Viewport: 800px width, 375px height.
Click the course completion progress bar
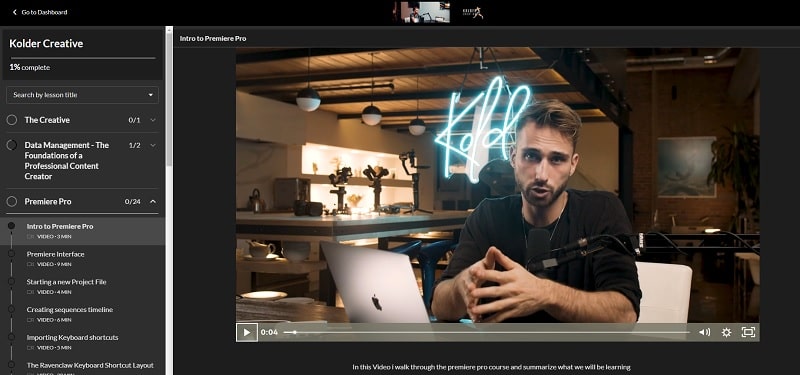coord(82,58)
